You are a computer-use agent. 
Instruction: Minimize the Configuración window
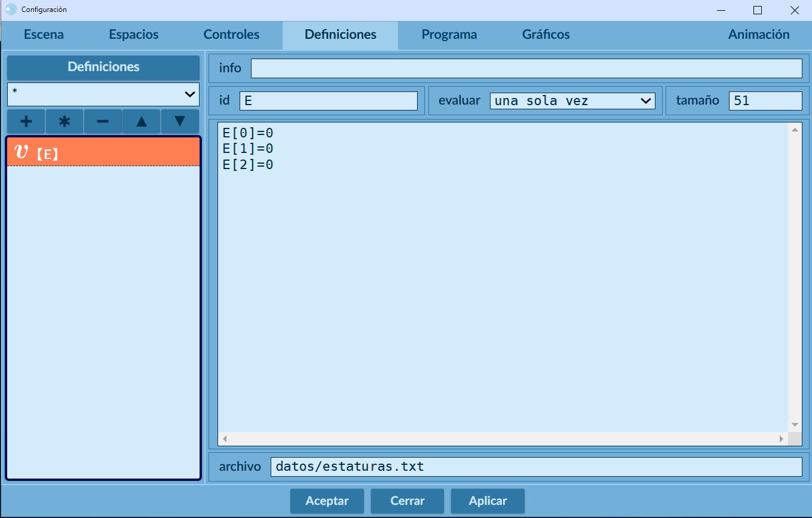pos(721,10)
